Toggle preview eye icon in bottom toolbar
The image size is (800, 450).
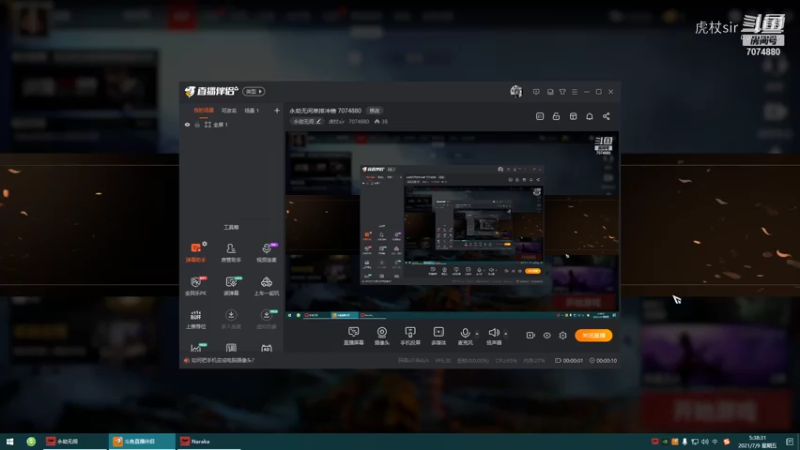(x=546, y=335)
